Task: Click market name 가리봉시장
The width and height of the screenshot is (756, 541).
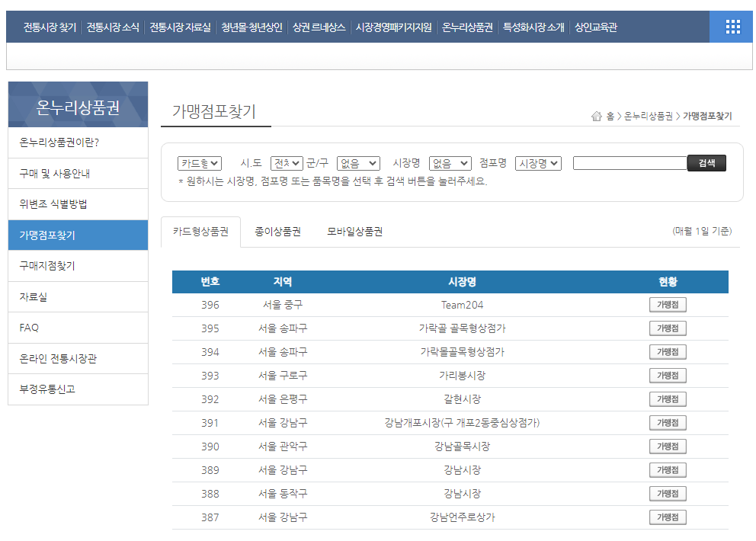Action: [x=462, y=376]
